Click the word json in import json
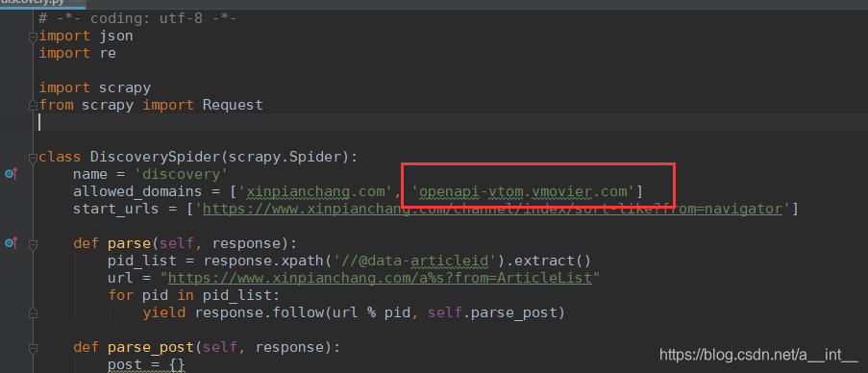Image resolution: width=868 pixels, height=373 pixels. coord(116,37)
